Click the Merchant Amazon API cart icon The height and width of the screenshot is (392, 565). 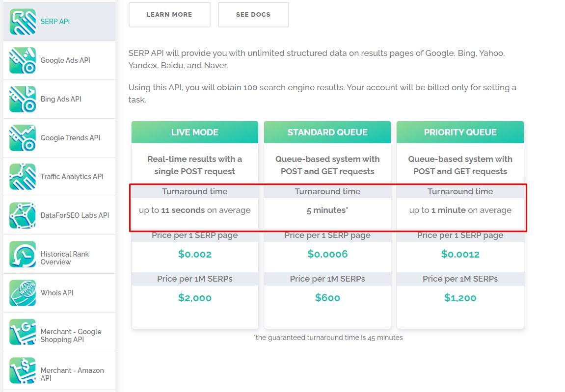pyautogui.click(x=23, y=370)
